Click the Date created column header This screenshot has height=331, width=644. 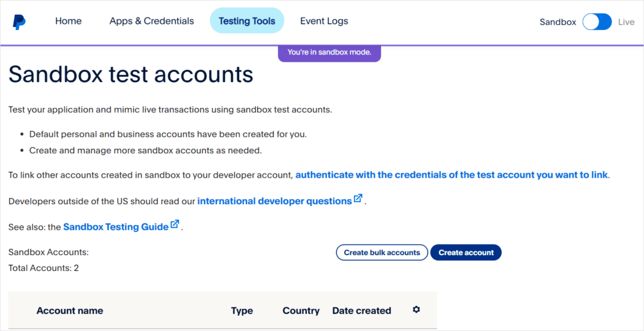(361, 311)
